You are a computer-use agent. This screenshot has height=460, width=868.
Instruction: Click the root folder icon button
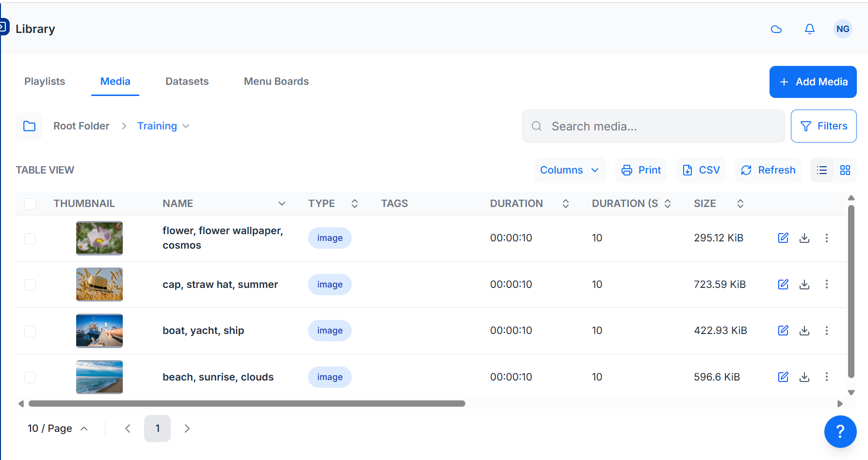tap(30, 126)
